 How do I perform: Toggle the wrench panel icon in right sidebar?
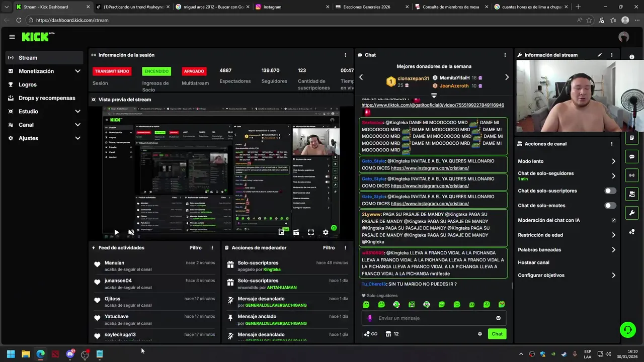[632, 213]
